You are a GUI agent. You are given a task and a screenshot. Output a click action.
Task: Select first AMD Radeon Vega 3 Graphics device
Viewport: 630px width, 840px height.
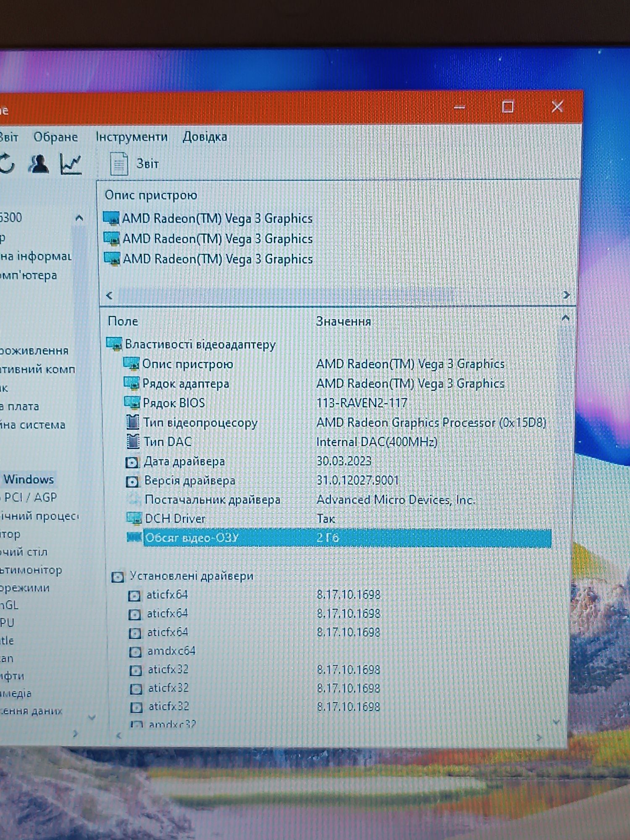pyautogui.click(x=208, y=218)
